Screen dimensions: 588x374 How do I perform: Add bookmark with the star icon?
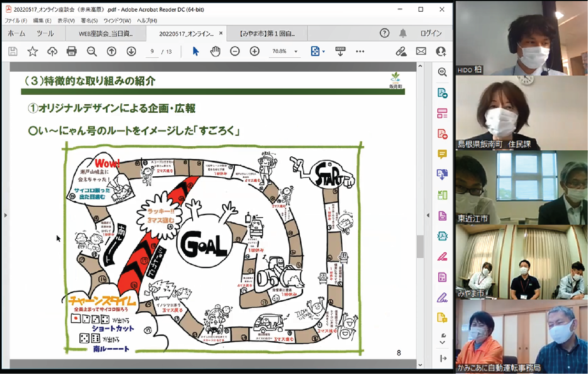[33, 52]
